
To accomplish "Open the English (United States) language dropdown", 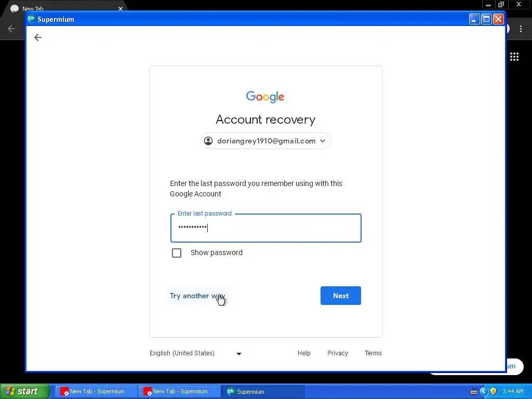I will 195,353.
